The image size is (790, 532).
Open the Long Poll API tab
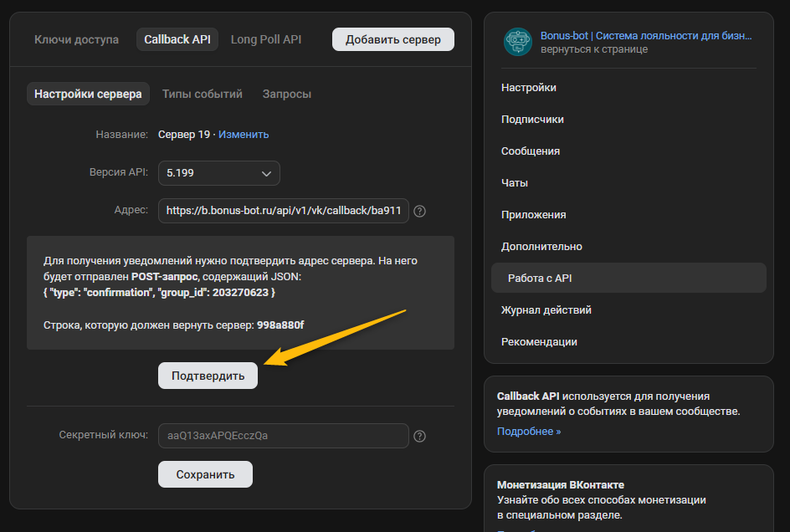(266, 39)
